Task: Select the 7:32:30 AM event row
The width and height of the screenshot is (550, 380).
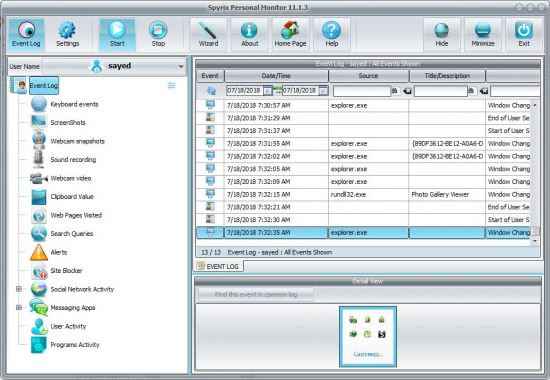Action: click(x=363, y=220)
